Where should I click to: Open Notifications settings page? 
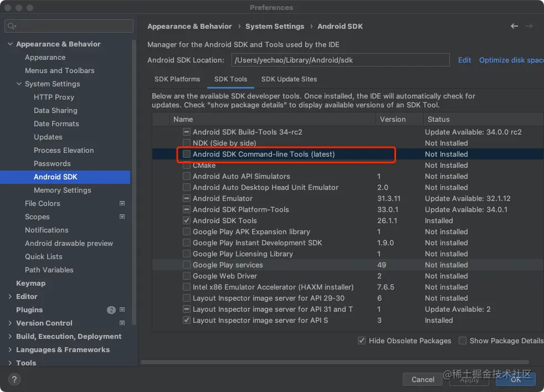(47, 230)
